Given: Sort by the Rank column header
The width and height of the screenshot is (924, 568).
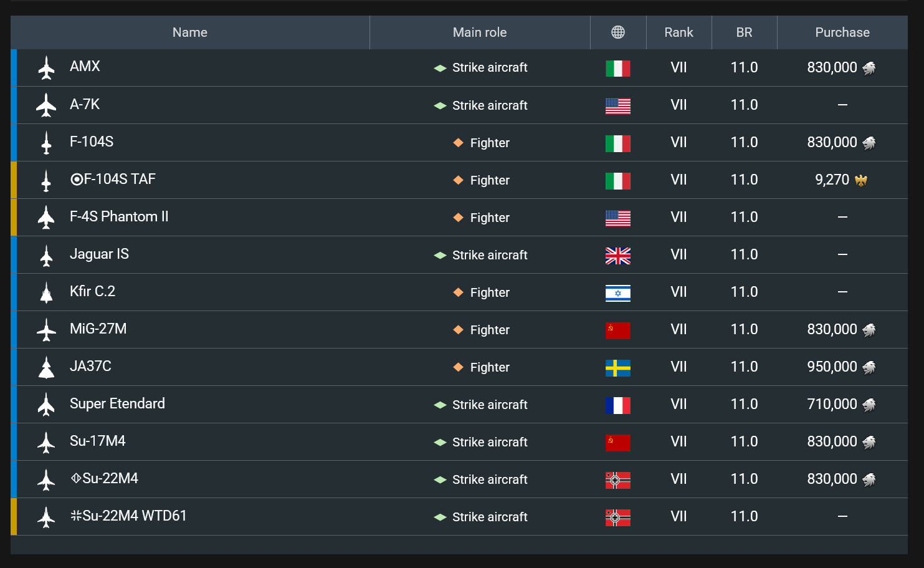Looking at the screenshot, I should click(x=679, y=32).
